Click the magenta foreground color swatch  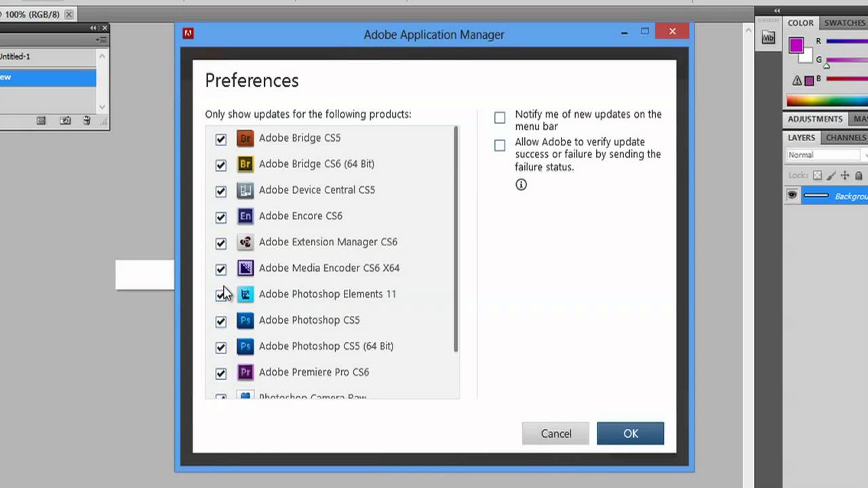coord(796,45)
